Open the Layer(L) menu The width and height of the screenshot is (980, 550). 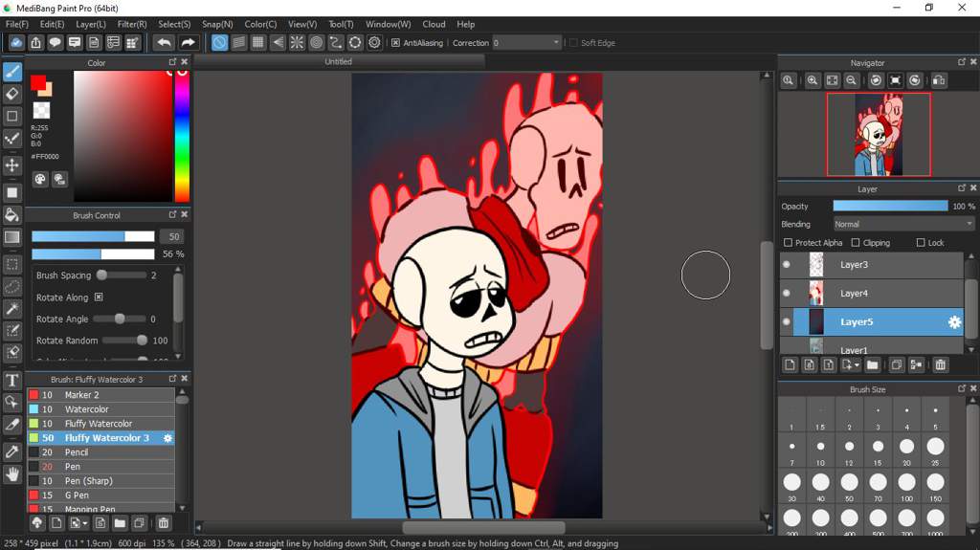[x=91, y=24]
